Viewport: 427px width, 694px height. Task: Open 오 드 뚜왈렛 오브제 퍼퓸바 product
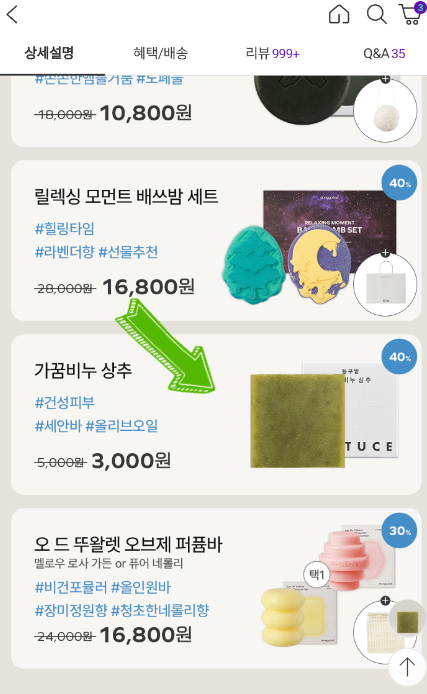[x=128, y=544]
